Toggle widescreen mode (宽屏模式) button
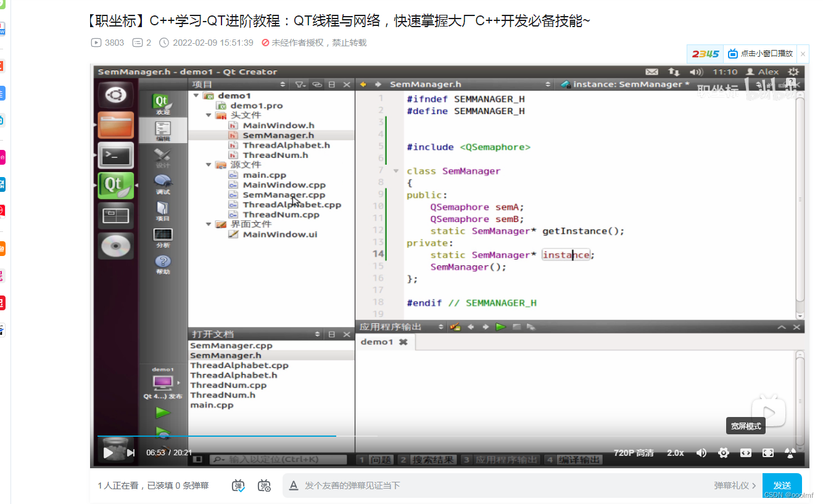The height and width of the screenshot is (504, 823). [746, 453]
